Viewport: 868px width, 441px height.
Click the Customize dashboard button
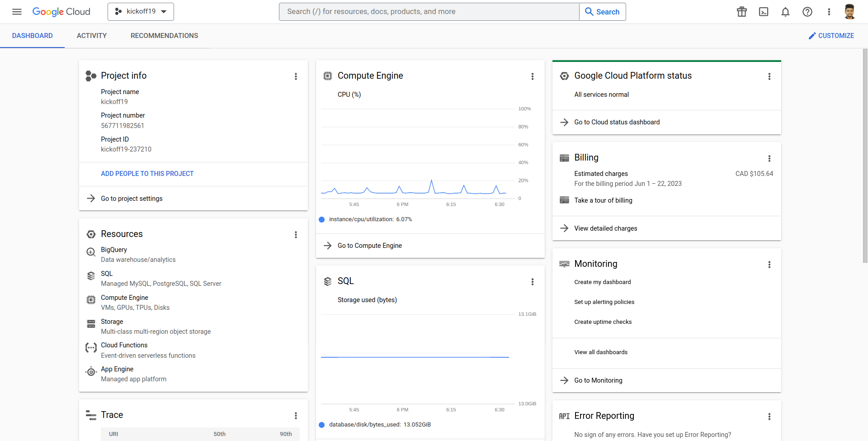point(831,36)
